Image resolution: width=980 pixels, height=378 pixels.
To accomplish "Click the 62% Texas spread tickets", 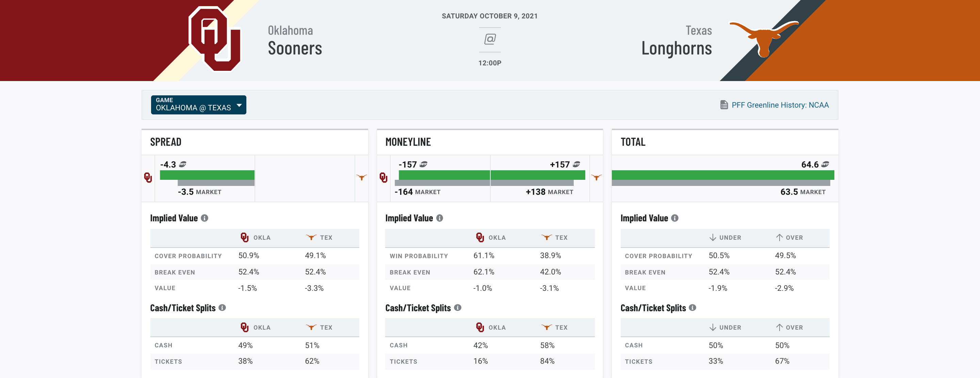I will point(312,361).
